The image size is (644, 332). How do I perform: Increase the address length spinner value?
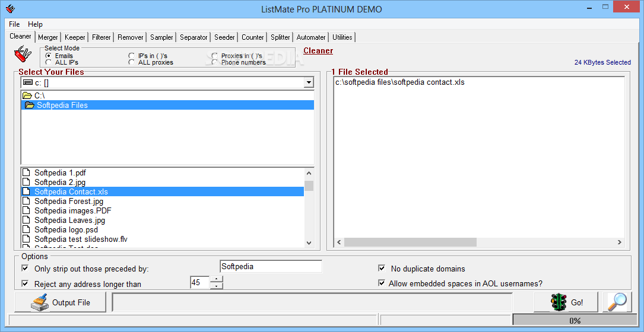click(x=217, y=279)
